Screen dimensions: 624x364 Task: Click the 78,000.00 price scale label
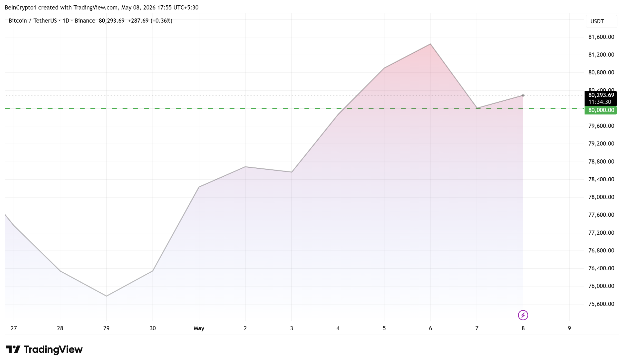click(x=601, y=197)
